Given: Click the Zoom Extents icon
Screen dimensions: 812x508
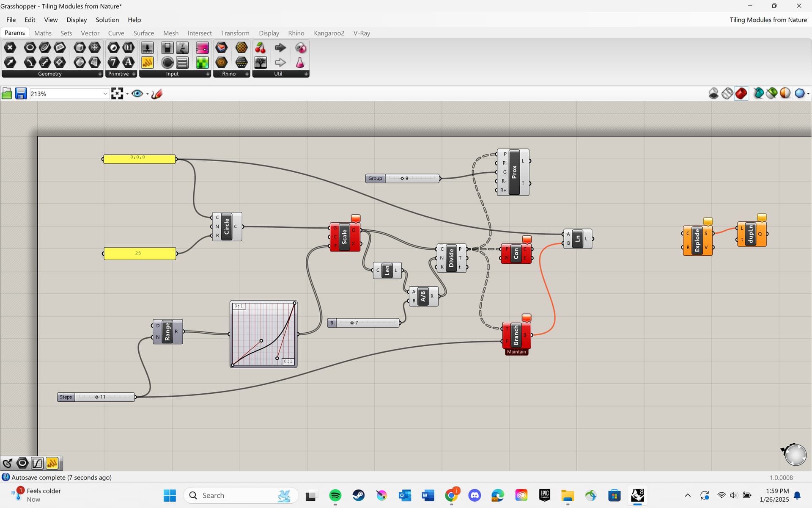Looking at the screenshot, I should click(117, 94).
